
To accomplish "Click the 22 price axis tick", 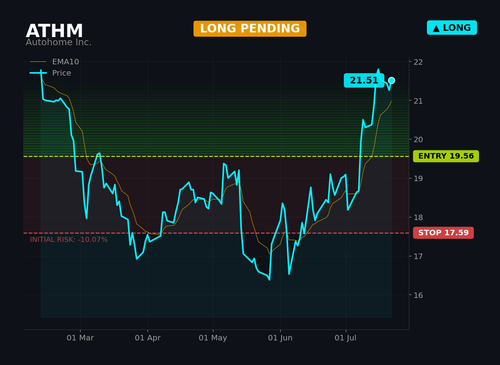I will pyautogui.click(x=418, y=62).
